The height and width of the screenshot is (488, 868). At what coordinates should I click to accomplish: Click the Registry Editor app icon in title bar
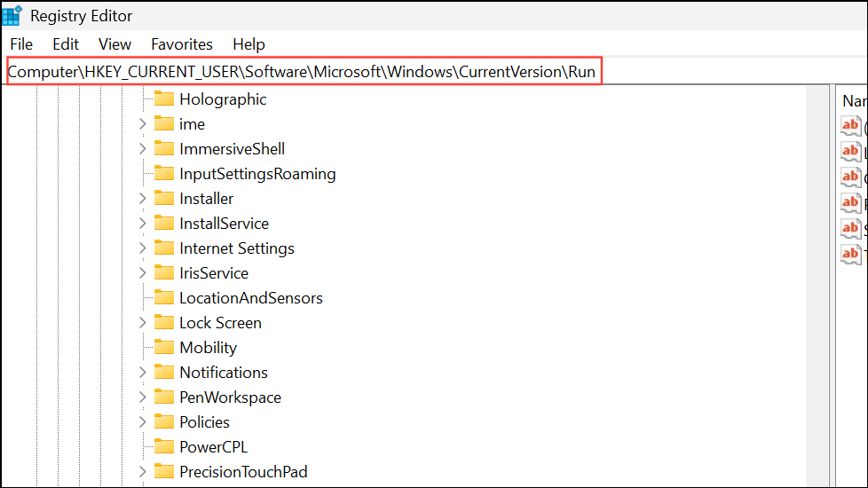tap(12, 15)
